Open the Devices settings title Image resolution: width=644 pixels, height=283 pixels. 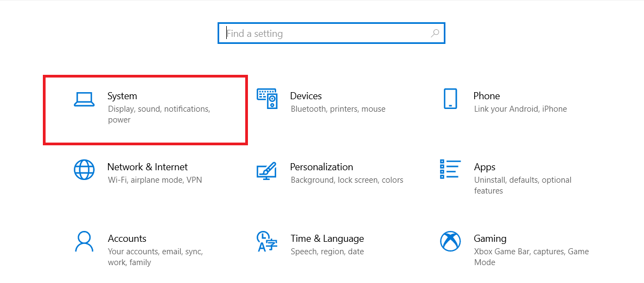pos(306,96)
